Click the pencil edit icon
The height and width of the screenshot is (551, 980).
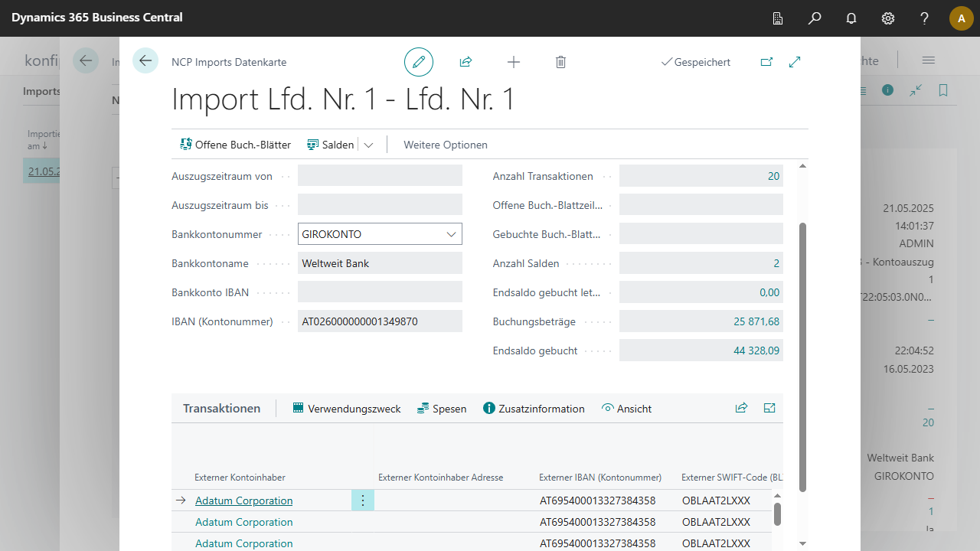coord(419,62)
